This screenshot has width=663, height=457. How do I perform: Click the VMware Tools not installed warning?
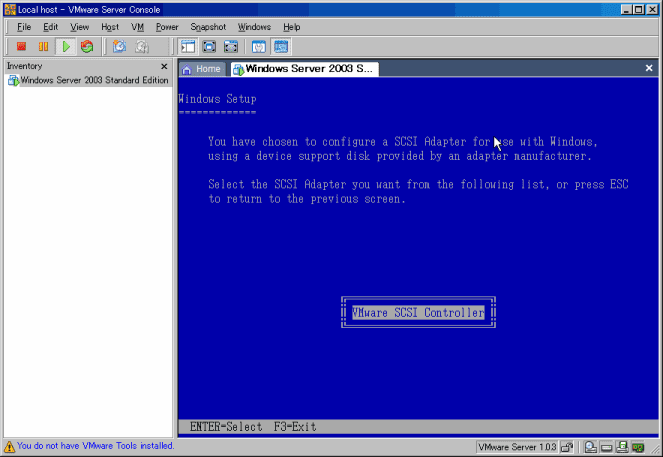click(x=96, y=446)
